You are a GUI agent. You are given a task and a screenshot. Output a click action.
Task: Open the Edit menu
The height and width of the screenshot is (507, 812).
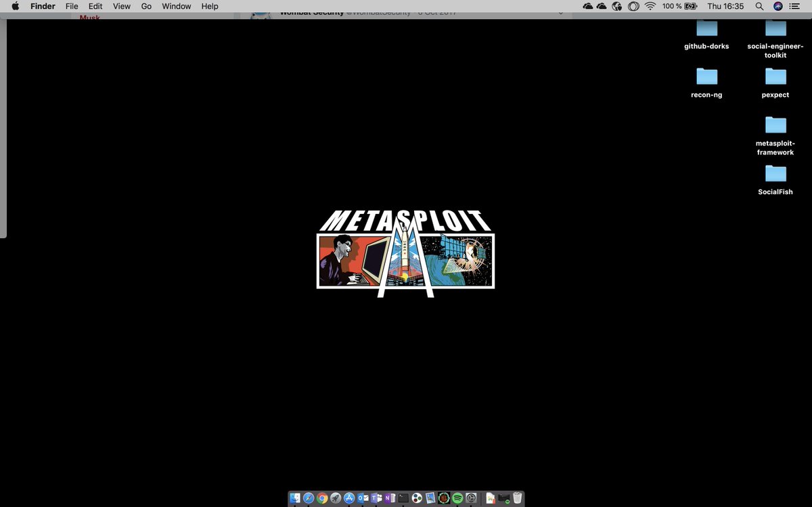tap(95, 6)
